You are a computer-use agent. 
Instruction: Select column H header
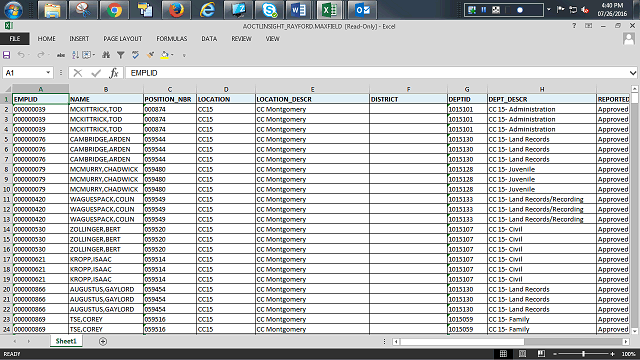(542, 89)
